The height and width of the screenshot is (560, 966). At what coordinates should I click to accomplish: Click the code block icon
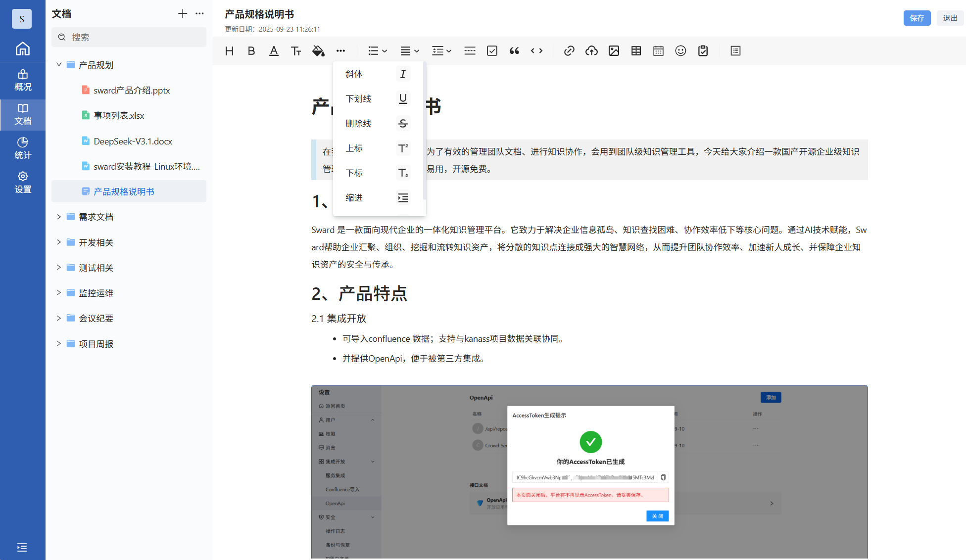click(536, 51)
